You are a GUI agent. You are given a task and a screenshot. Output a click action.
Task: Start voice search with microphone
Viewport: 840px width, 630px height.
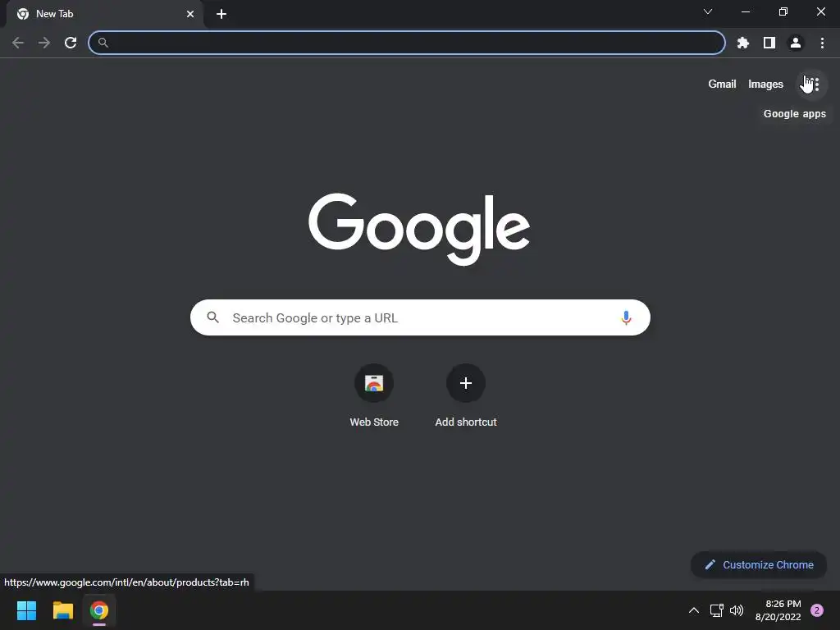[x=626, y=317]
